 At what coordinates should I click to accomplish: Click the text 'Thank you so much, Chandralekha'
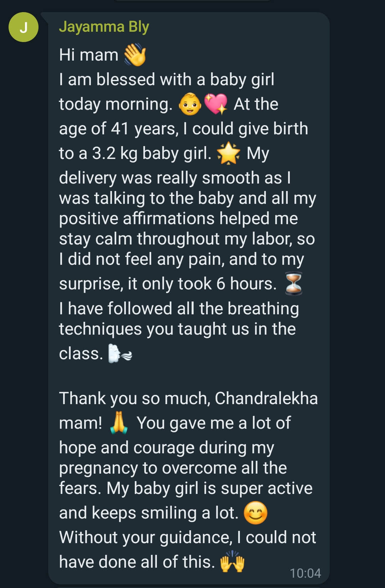click(188, 398)
